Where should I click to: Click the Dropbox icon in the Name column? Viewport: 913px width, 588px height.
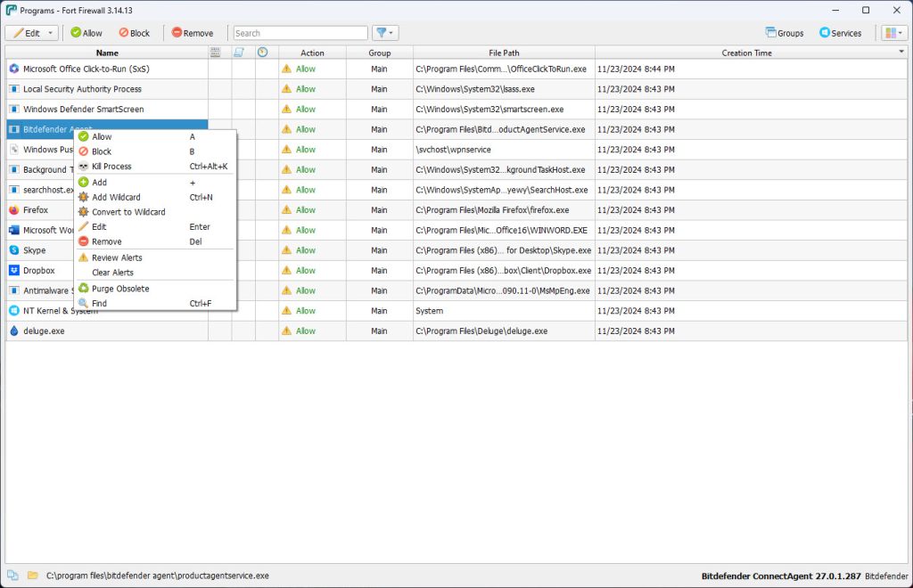[14, 271]
